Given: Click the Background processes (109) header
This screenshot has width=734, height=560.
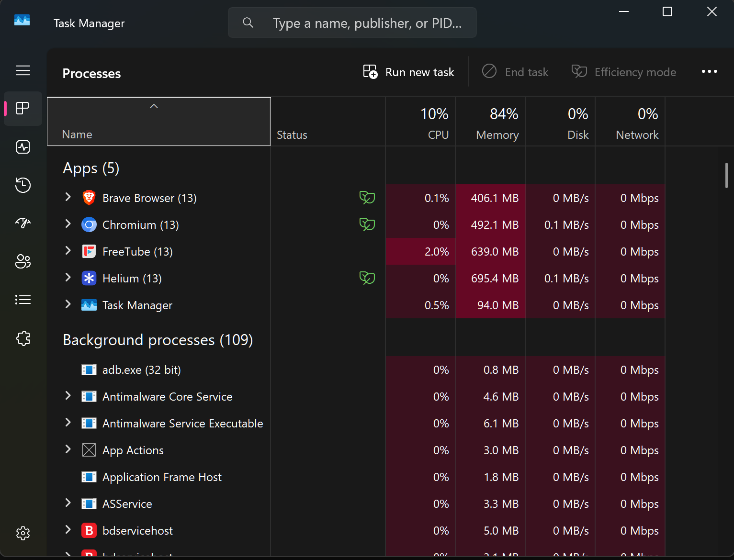Looking at the screenshot, I should 158,340.
